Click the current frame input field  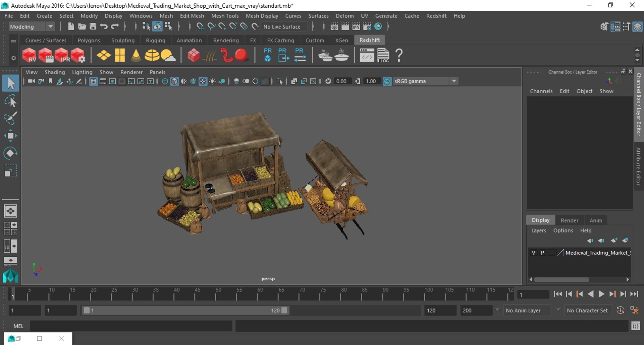[533, 295]
